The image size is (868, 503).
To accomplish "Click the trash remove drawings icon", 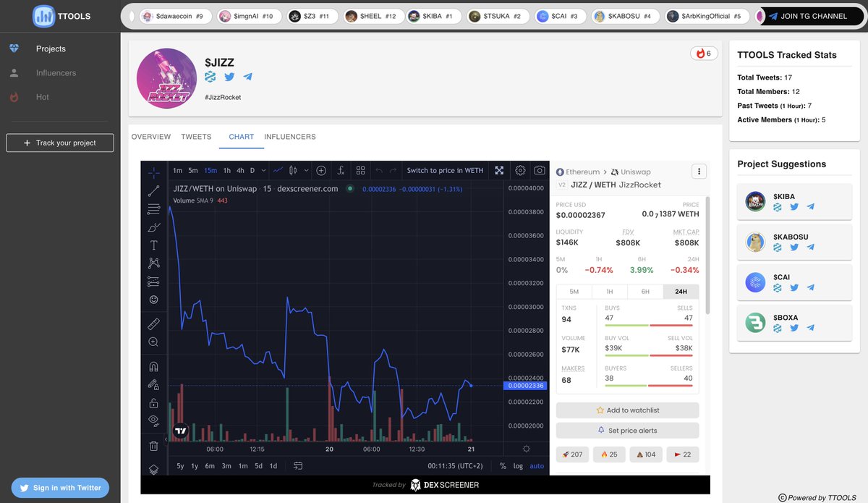I will click(x=154, y=446).
